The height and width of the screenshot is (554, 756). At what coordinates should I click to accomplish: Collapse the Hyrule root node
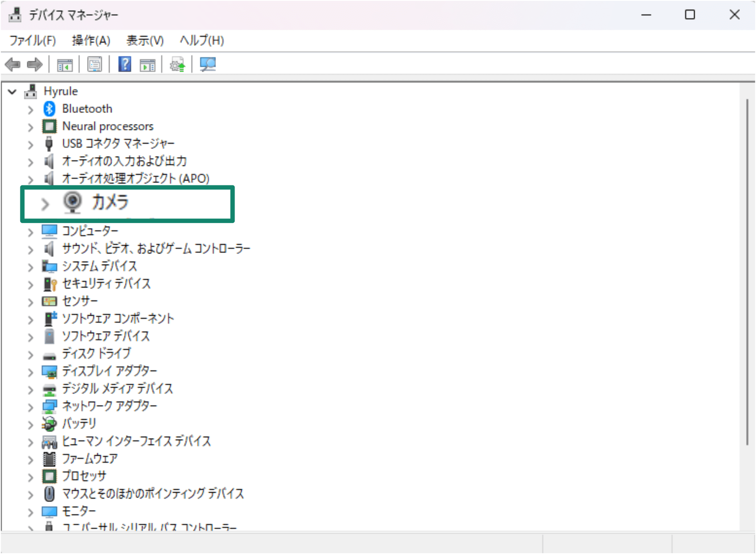click(12, 92)
